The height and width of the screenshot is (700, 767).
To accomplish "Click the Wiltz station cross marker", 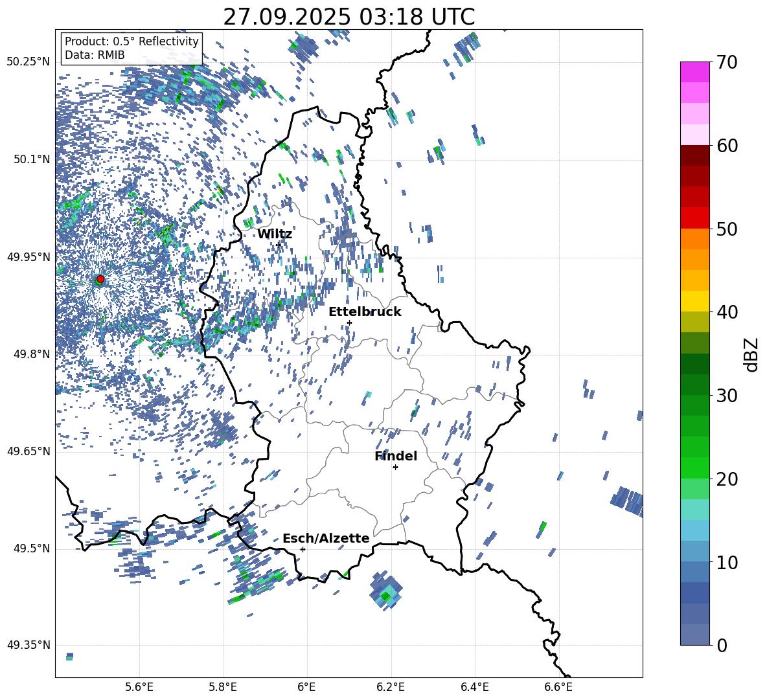I will click(x=279, y=245).
